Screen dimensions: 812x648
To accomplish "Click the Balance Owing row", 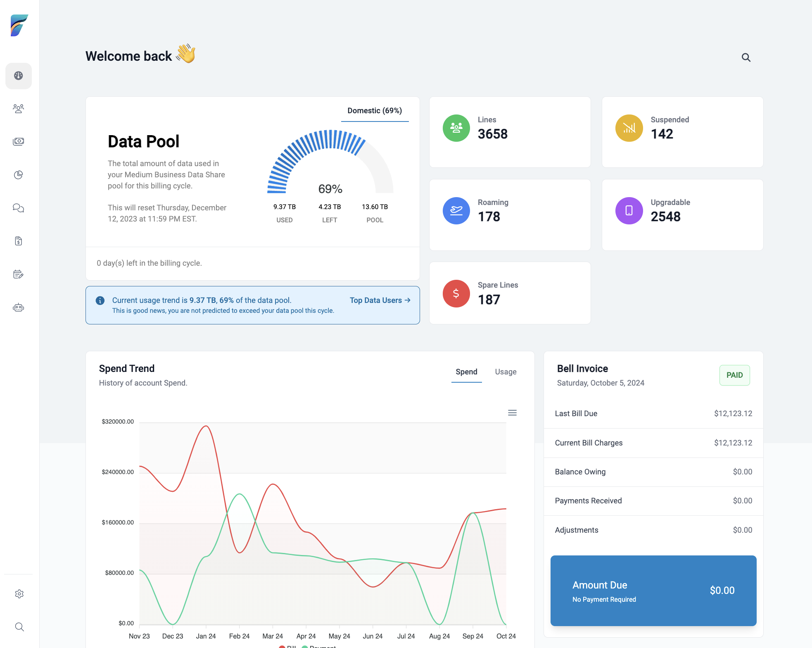I will pyautogui.click(x=653, y=472).
